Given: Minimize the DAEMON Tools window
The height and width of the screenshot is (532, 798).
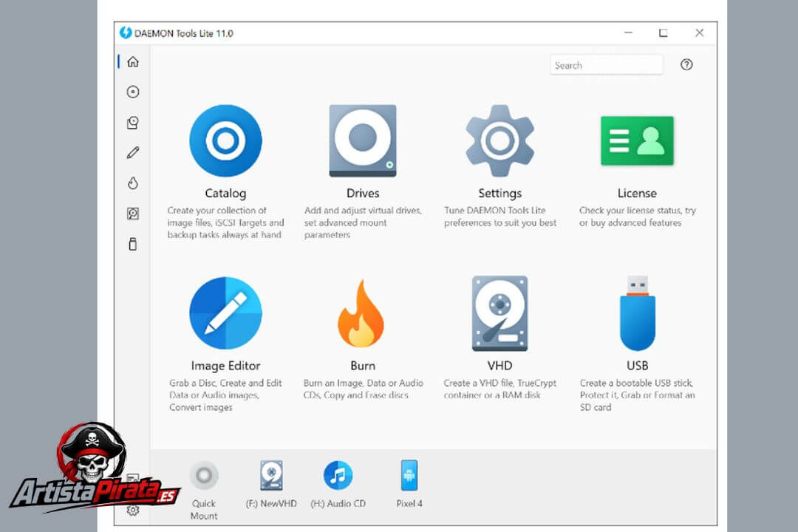Looking at the screenshot, I should (x=629, y=33).
